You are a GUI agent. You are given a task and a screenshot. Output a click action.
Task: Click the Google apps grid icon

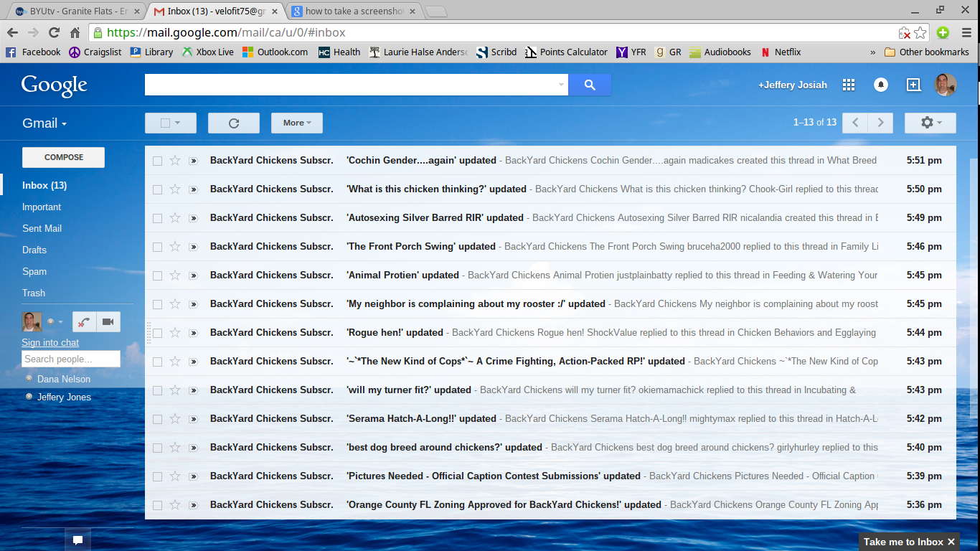click(x=849, y=85)
